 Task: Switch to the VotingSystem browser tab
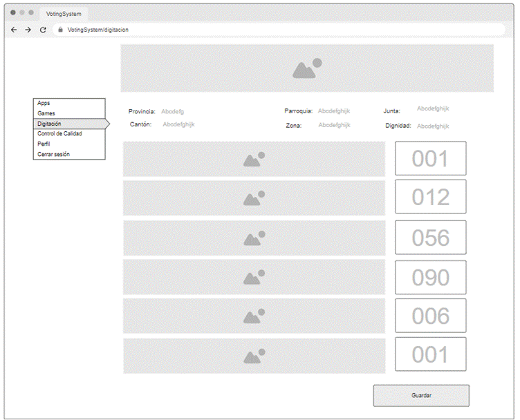coord(62,13)
